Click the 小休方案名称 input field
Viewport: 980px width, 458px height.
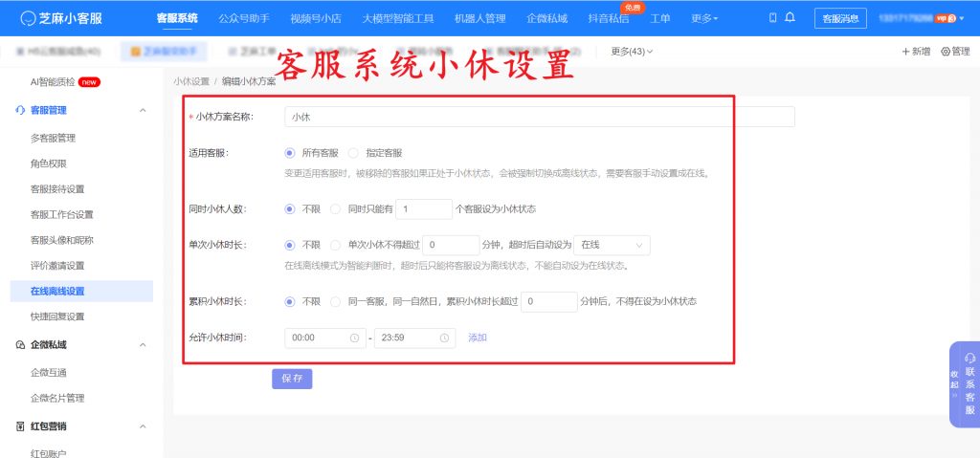540,117
